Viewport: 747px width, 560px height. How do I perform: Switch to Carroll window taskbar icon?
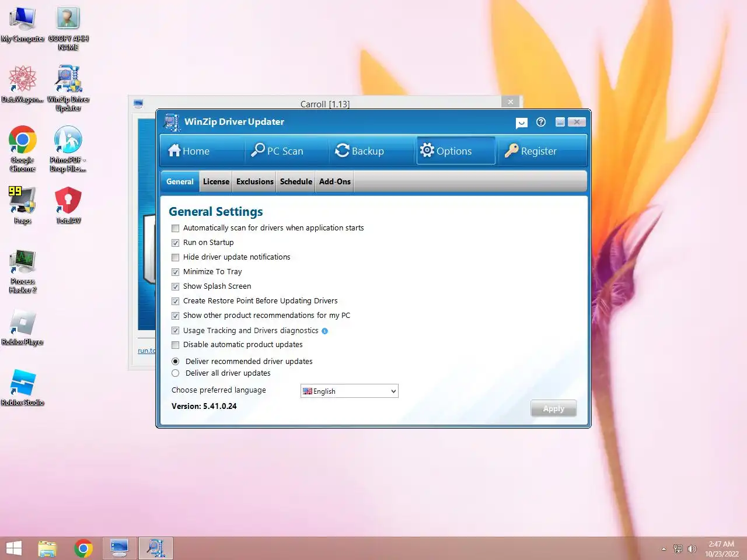120,548
